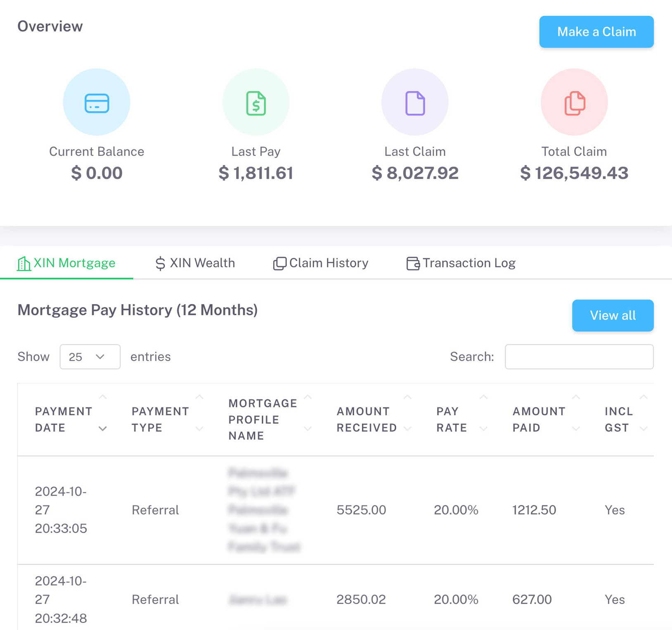
Task: Click the building icon beside XIN Mortgage
Action: point(24,264)
